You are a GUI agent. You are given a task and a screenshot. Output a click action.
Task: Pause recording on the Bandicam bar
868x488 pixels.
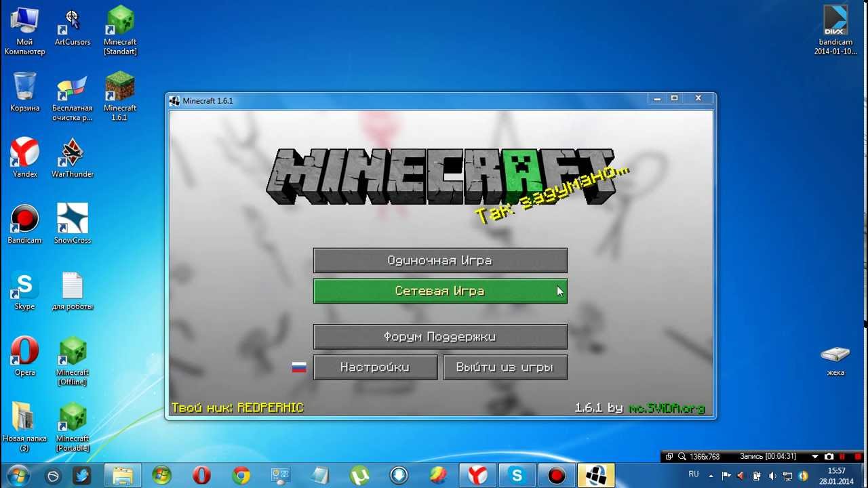coord(842,457)
